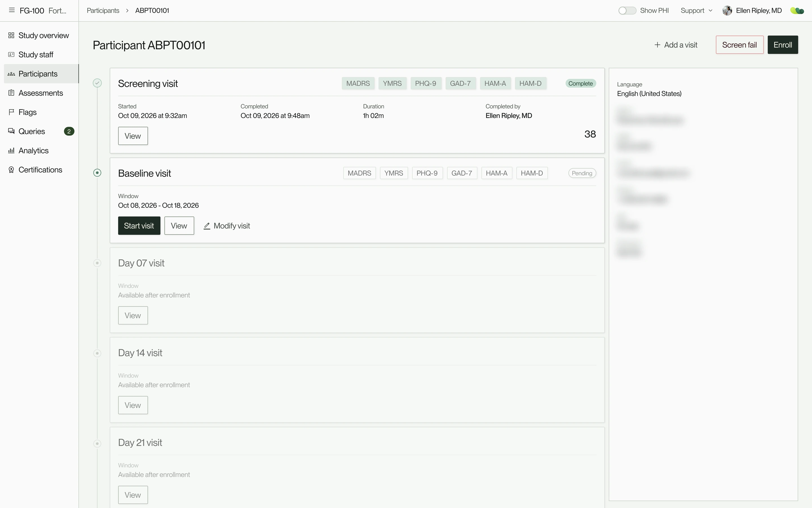Click HAM-D tag in Baseline visit
812x508 pixels.
[x=532, y=173]
